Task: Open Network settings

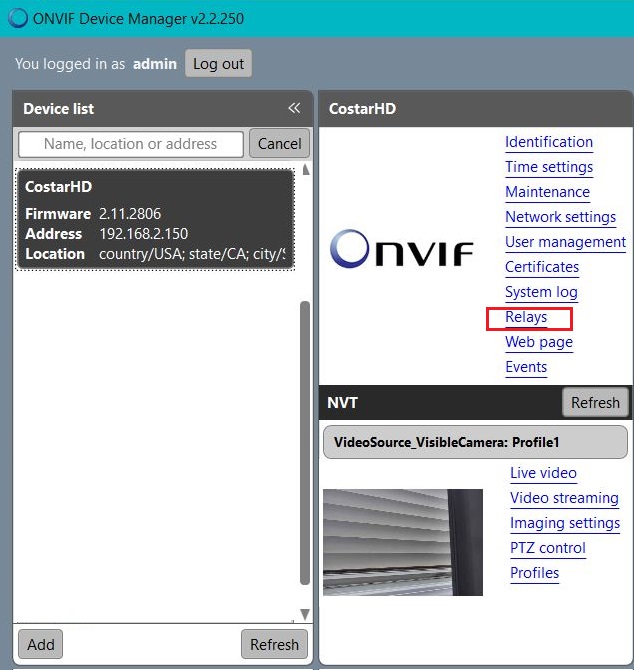Action: click(561, 217)
